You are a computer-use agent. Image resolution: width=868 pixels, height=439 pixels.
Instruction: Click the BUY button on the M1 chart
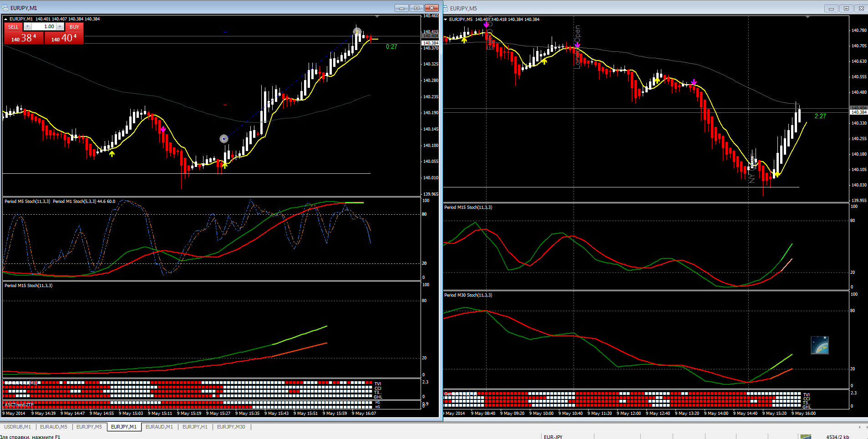[74, 27]
